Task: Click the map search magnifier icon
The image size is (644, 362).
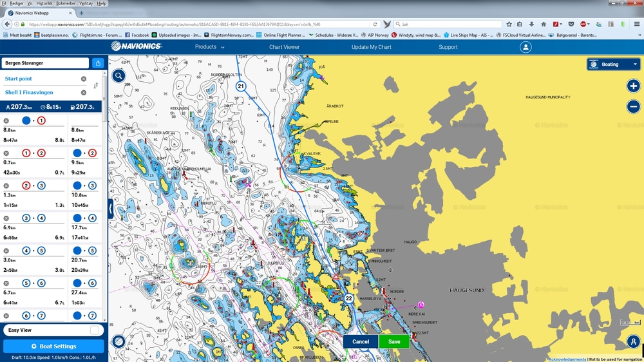Action: (x=118, y=75)
